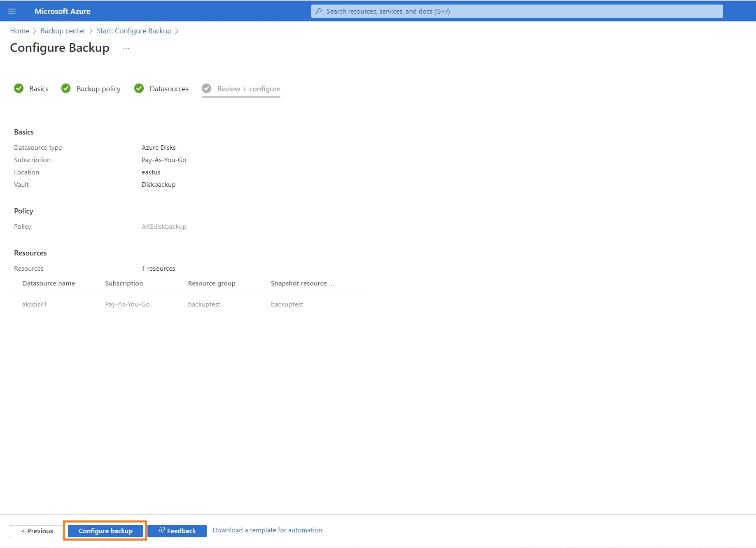Click Start: Configure Backup breadcrumb
This screenshot has height=548, width=756.
click(x=134, y=31)
